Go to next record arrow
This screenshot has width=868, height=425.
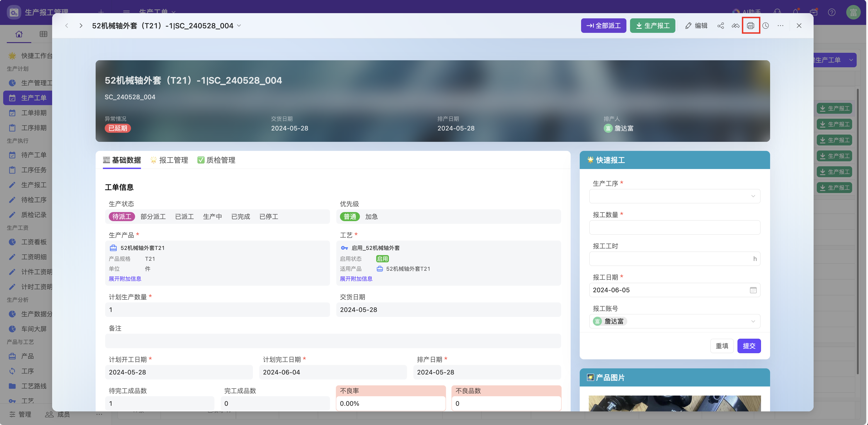coord(81,26)
